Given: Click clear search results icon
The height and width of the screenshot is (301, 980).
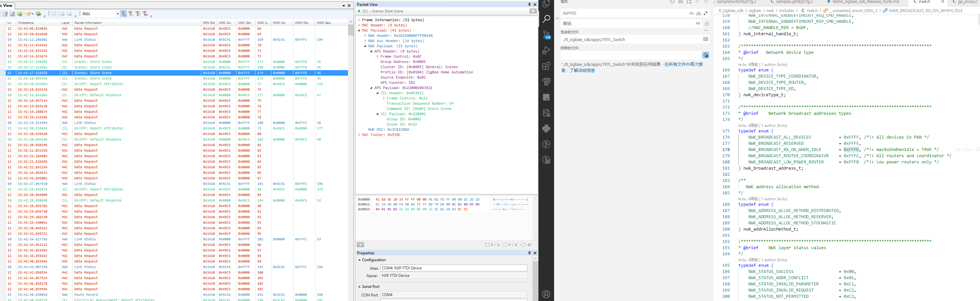Looking at the screenshot, I should coord(681,2).
